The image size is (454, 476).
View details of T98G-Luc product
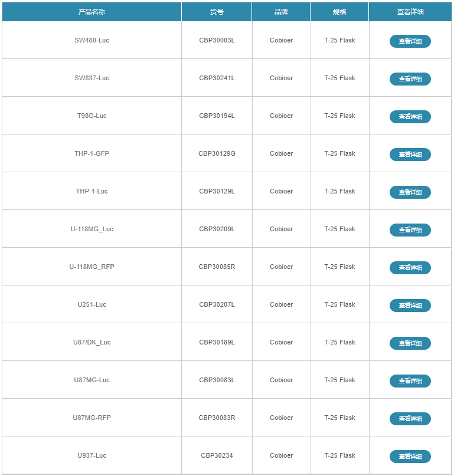coord(410,117)
